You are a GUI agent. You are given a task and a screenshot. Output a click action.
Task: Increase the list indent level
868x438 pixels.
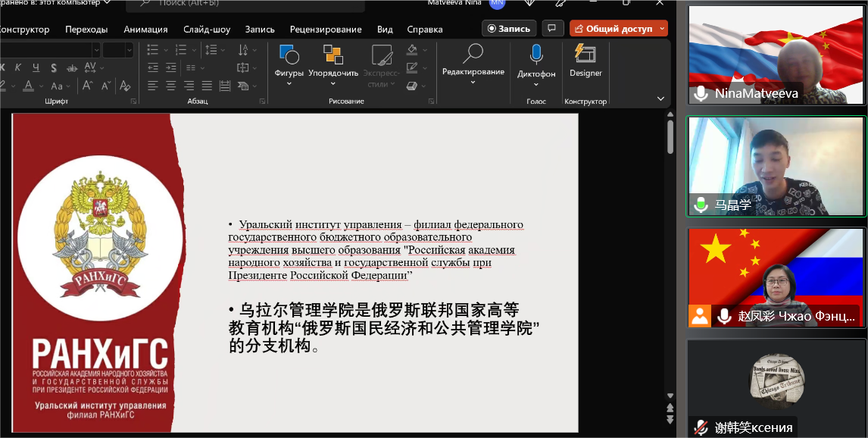tap(171, 67)
